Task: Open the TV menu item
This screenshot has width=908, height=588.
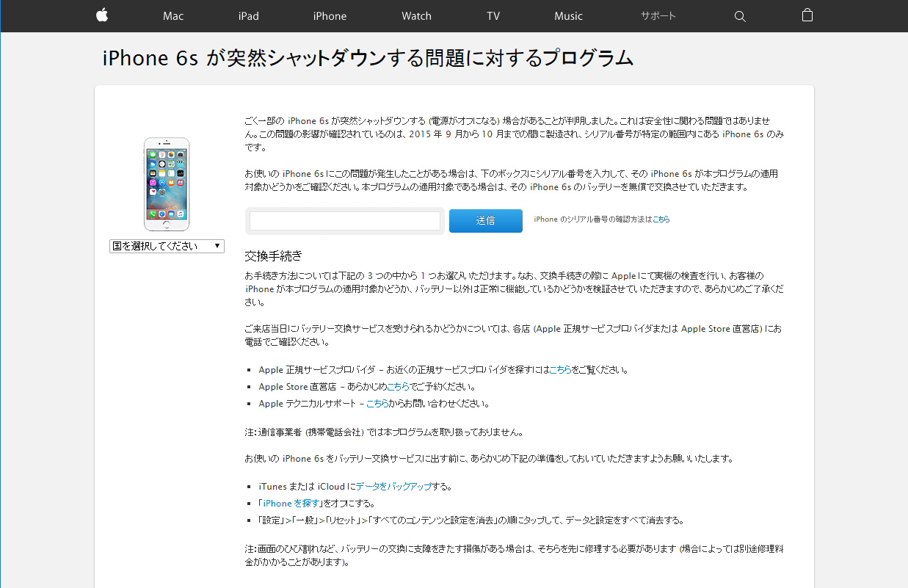Action: [x=493, y=16]
